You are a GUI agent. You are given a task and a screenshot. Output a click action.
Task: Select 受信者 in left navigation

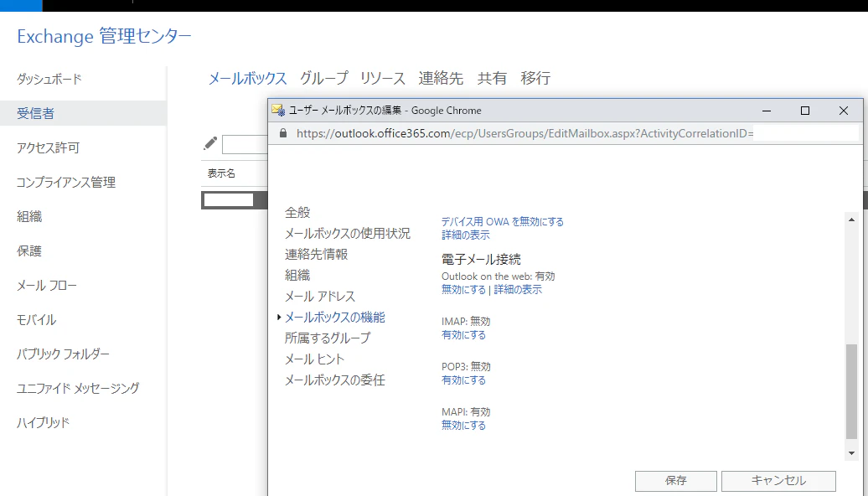(35, 113)
